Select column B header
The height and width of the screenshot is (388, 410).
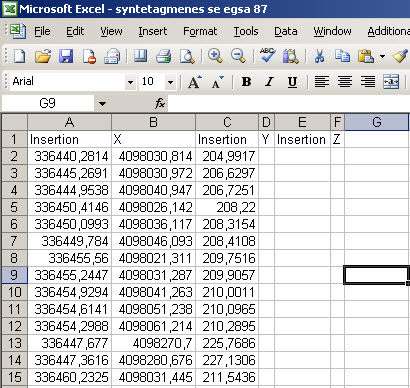153,122
